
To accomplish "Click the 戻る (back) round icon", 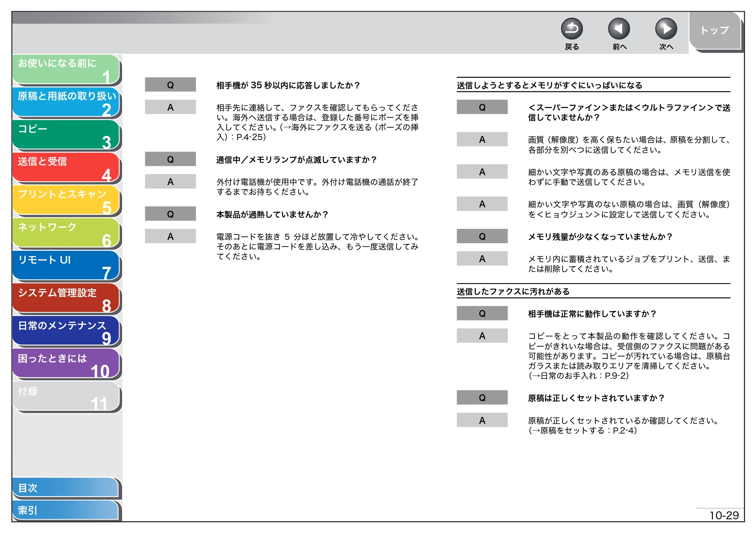I will point(572,29).
